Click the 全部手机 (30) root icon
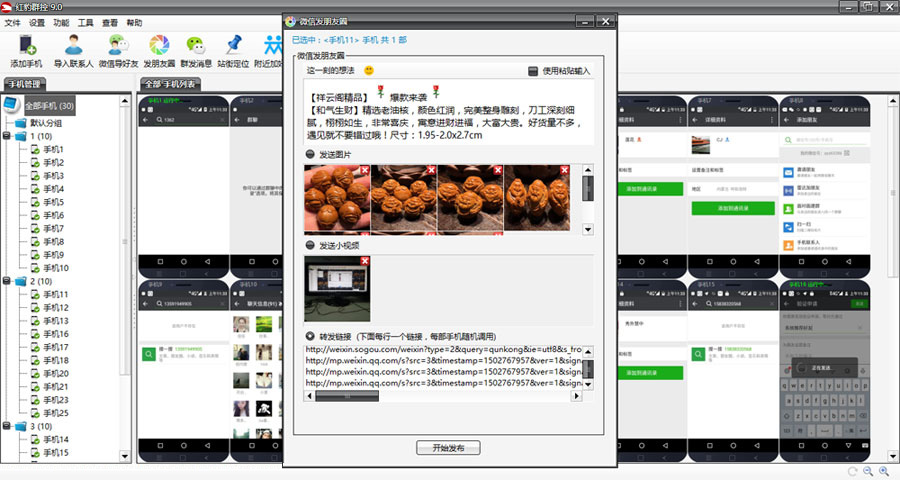This screenshot has width=900, height=480. 11,105
